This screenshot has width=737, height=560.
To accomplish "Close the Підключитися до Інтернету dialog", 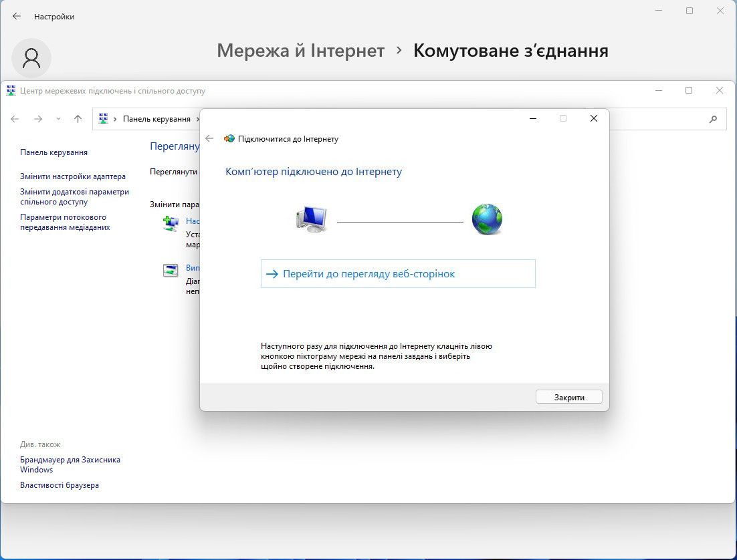I will [594, 118].
